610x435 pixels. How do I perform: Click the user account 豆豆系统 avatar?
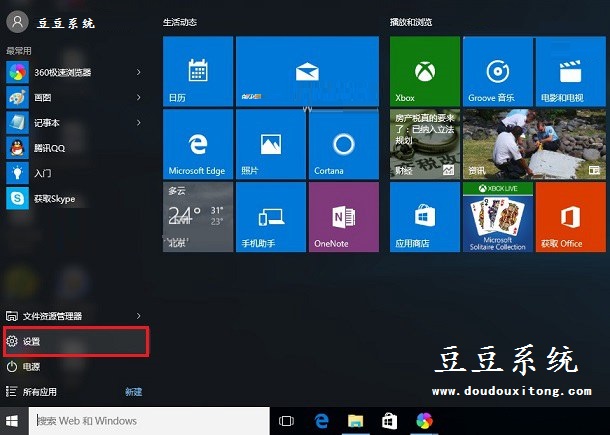pos(17,22)
